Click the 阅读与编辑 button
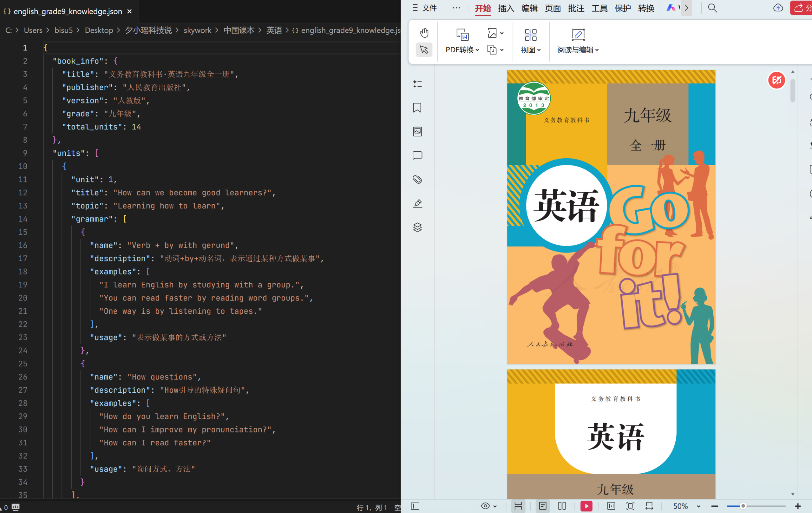Image resolution: width=812 pixels, height=513 pixels. click(x=577, y=49)
